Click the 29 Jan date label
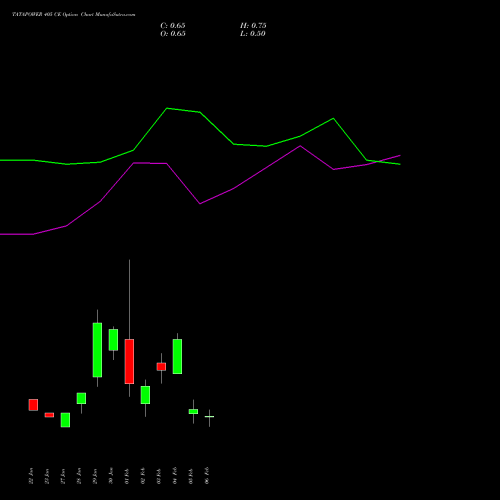This screenshot has height=500, width=500. 95,476
